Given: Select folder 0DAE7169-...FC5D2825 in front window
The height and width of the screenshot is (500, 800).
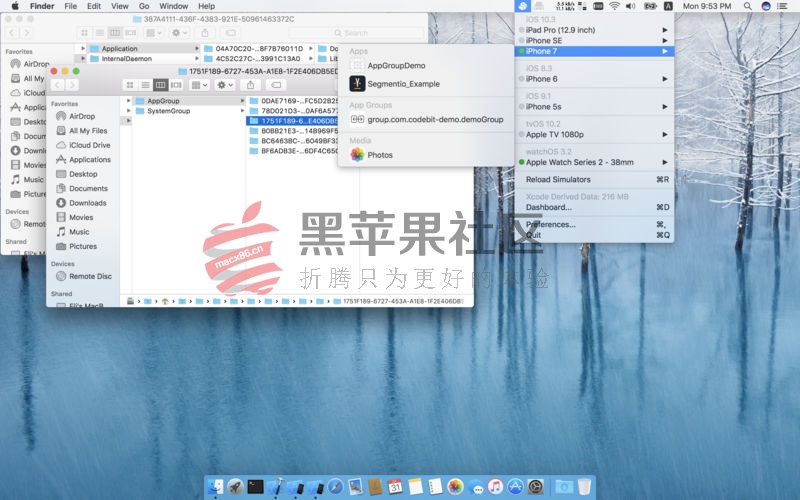Looking at the screenshot, I should point(293,101).
